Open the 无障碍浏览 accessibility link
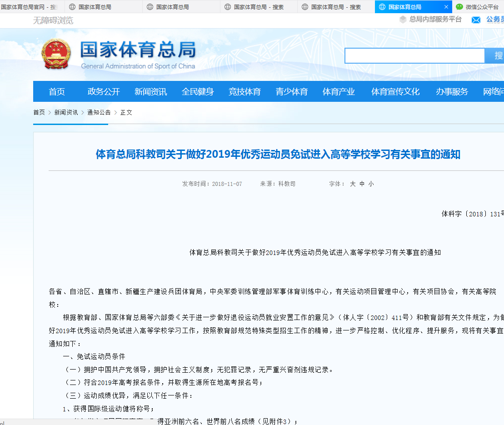The width and height of the screenshot is (504, 425). pos(53,20)
